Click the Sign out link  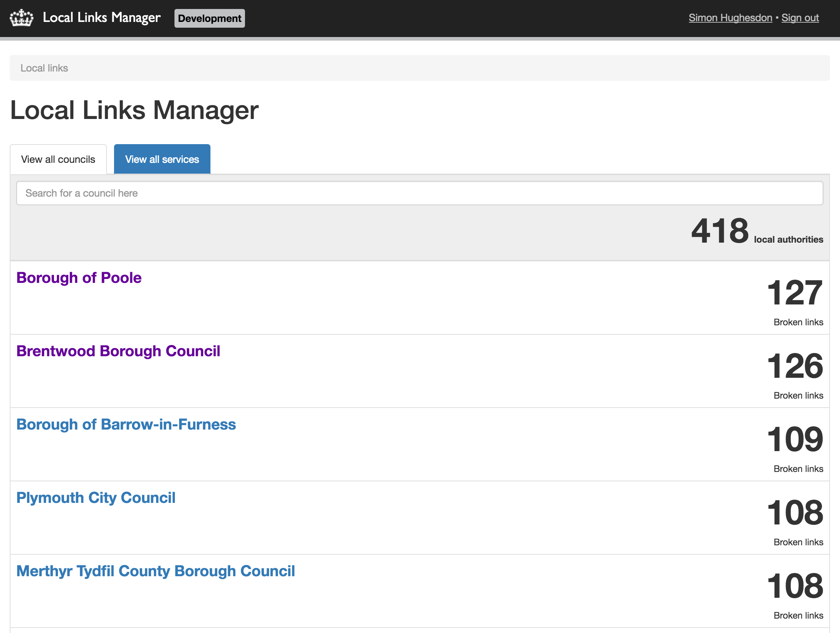(x=800, y=18)
